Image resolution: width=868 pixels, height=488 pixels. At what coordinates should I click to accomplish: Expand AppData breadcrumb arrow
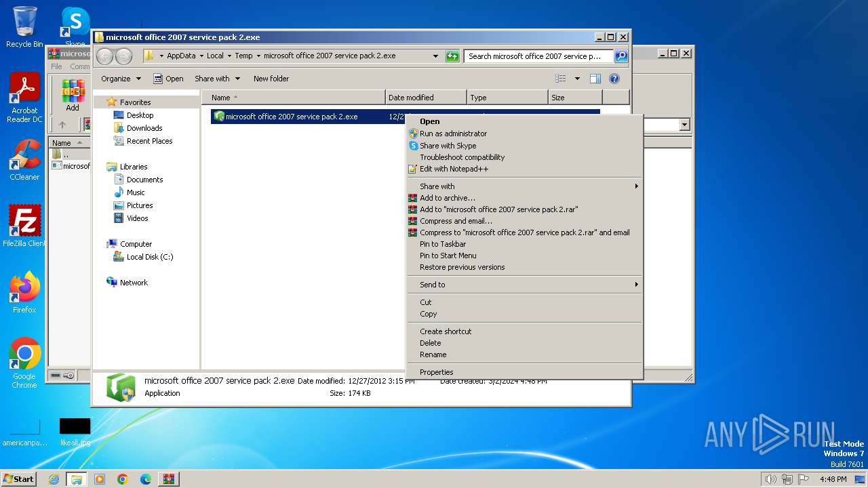click(x=200, y=56)
